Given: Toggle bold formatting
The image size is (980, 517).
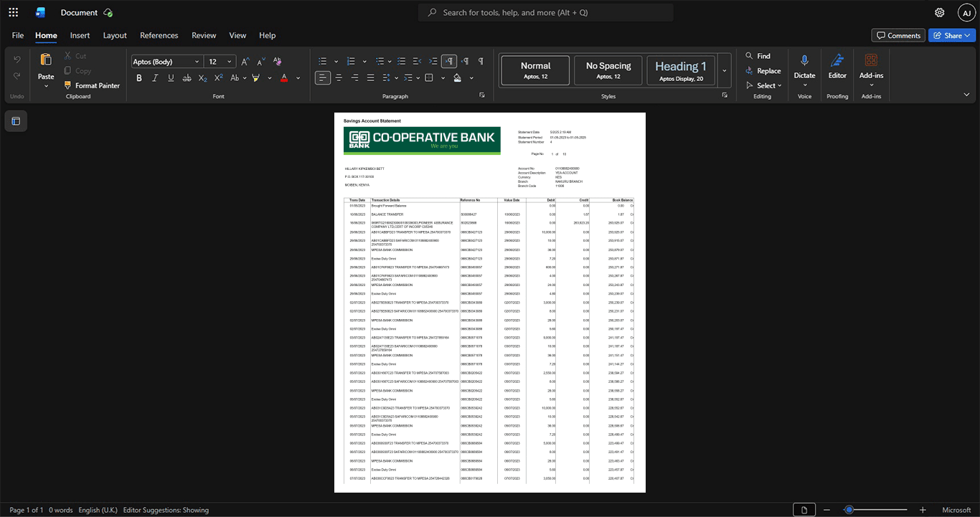Looking at the screenshot, I should pos(139,78).
